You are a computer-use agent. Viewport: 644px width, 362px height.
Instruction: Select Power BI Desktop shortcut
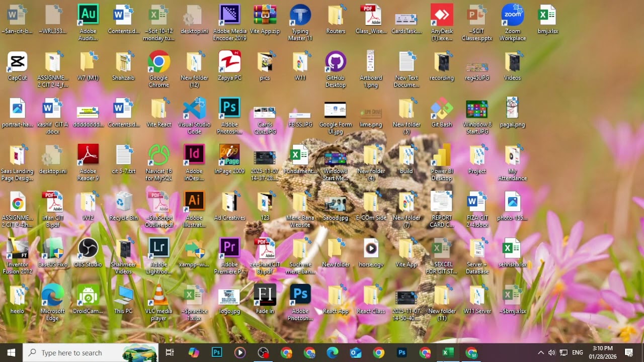tap(442, 162)
